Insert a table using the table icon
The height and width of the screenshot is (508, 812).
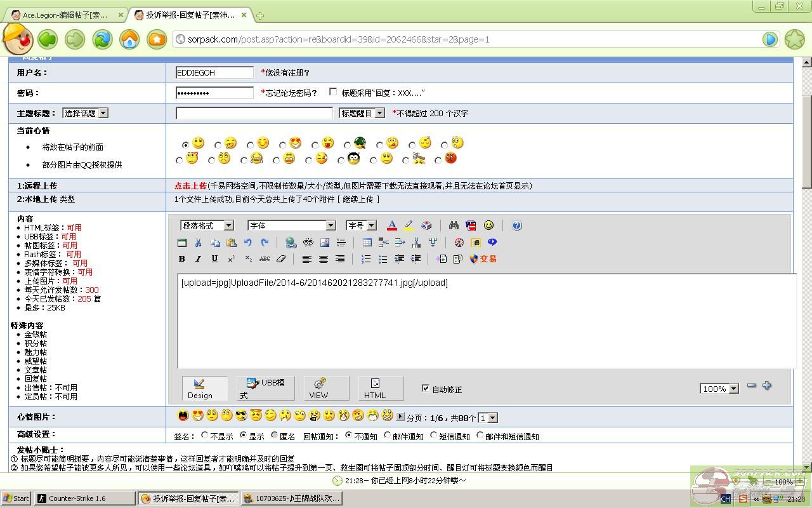tap(367, 243)
